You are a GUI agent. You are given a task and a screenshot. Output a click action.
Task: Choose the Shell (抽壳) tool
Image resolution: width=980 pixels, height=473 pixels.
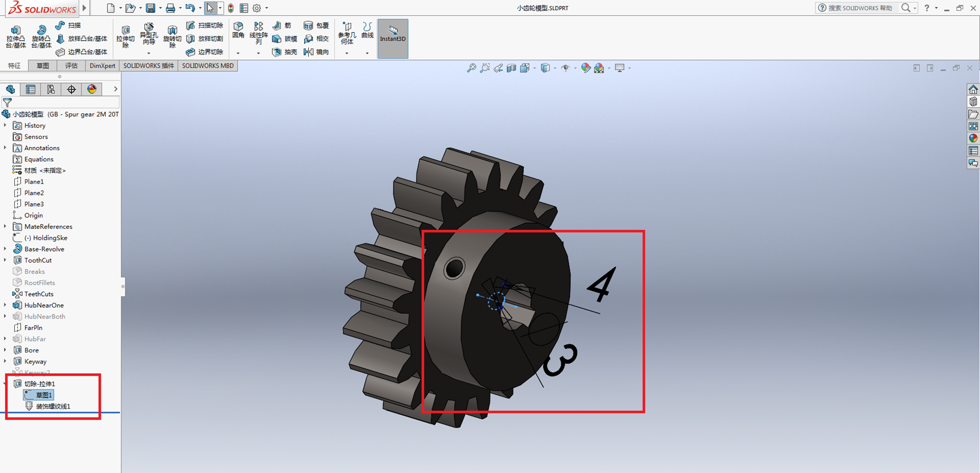284,52
